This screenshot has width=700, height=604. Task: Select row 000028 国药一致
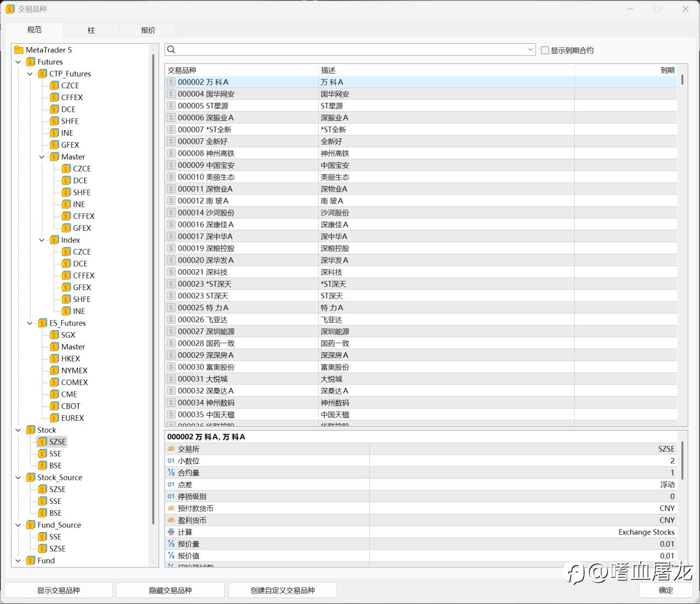coord(421,343)
